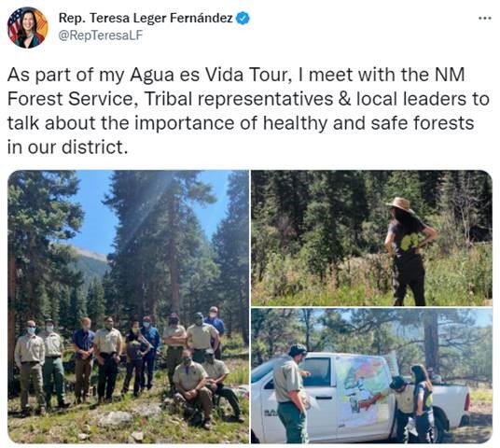The image size is (500, 448).
Task: Click the straw hat in the top-right photo
Action: click(x=400, y=204)
